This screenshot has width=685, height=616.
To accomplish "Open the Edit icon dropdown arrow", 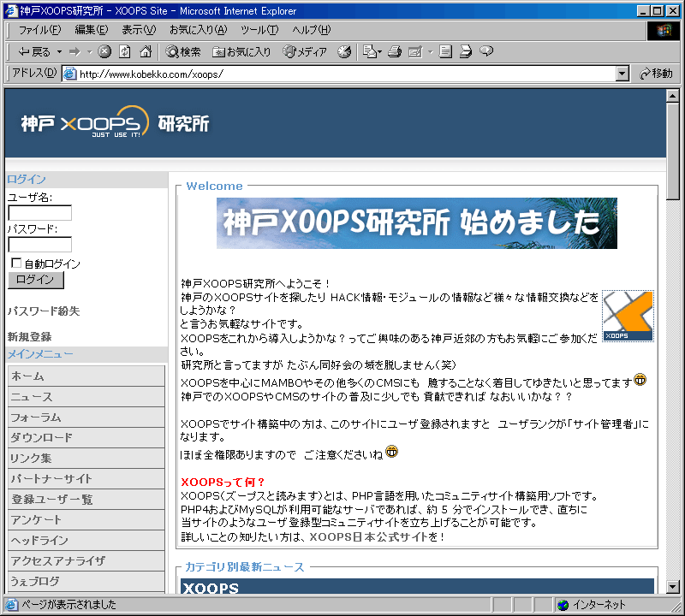I will pos(431,52).
